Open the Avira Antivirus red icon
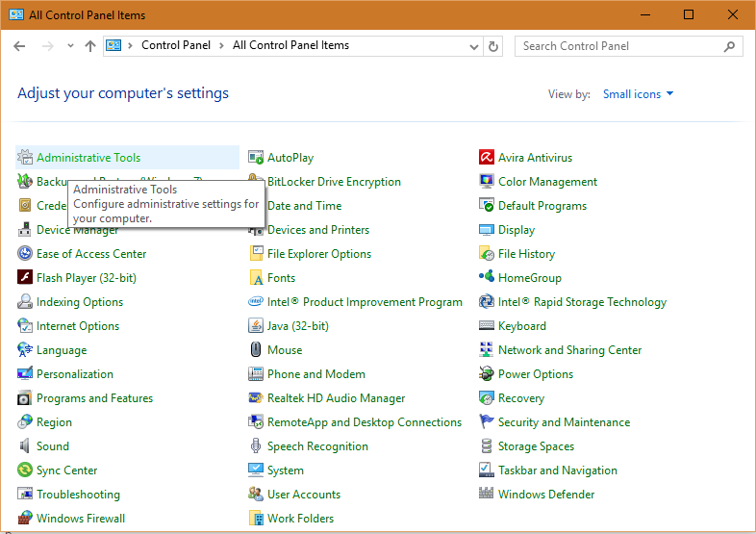This screenshot has height=534, width=756. tap(487, 157)
